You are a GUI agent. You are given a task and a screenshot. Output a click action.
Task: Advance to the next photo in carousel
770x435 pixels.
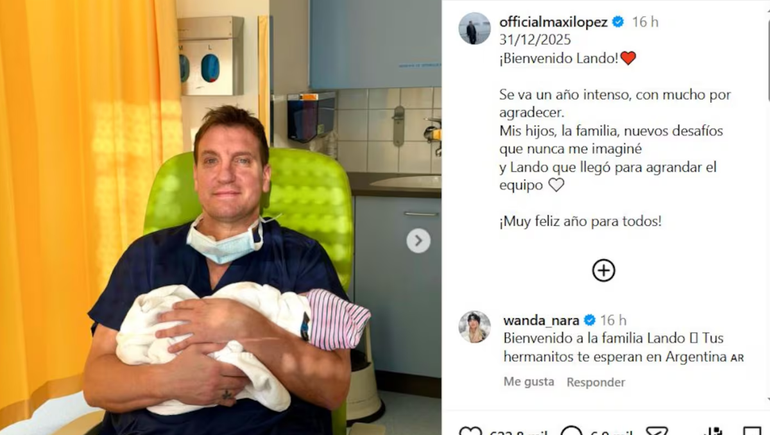418,241
